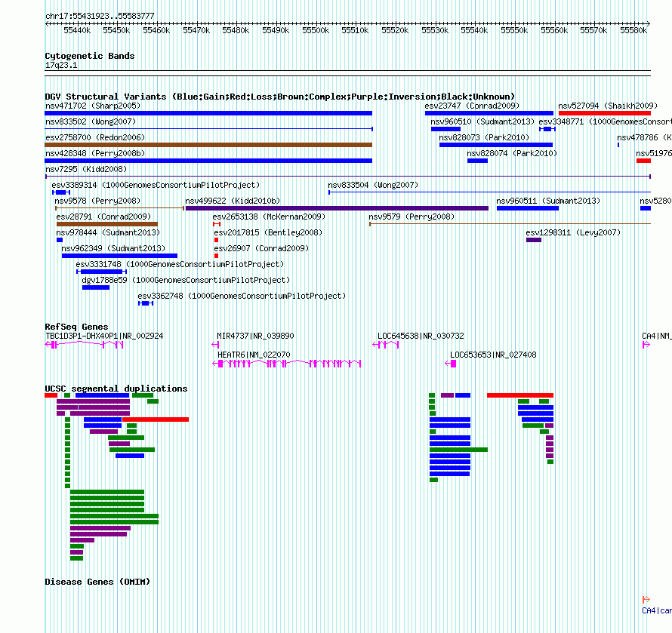Click the esv1298311 (Levy2007) label
The image size is (672, 633).
[573, 232]
